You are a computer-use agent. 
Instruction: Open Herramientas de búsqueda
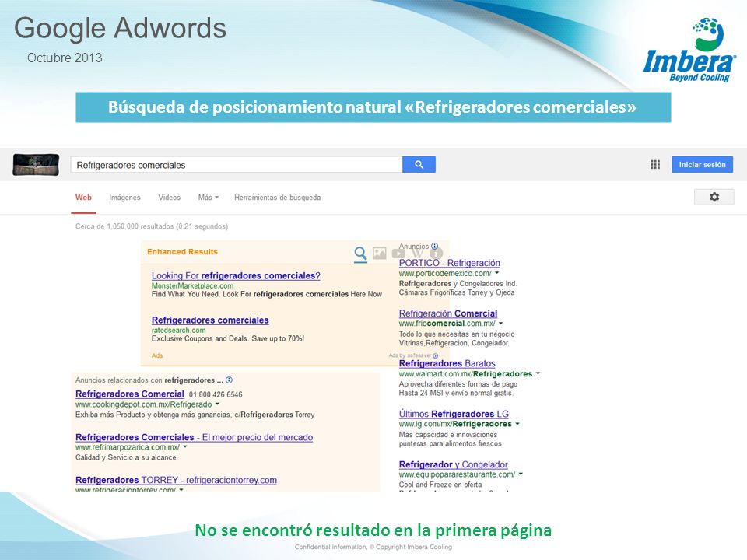click(277, 197)
